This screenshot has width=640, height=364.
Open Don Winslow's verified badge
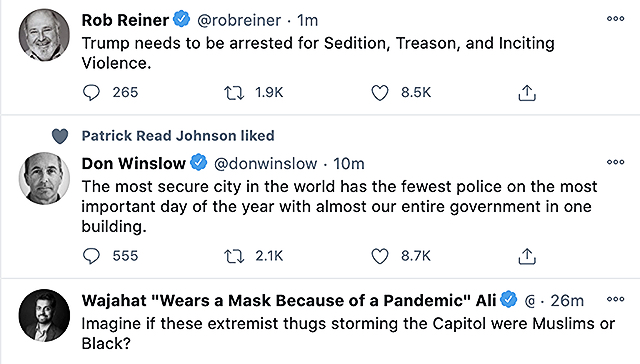199,162
